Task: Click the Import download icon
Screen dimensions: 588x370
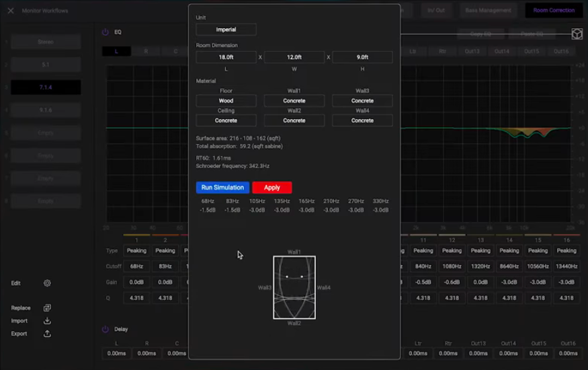Action: [47, 321]
